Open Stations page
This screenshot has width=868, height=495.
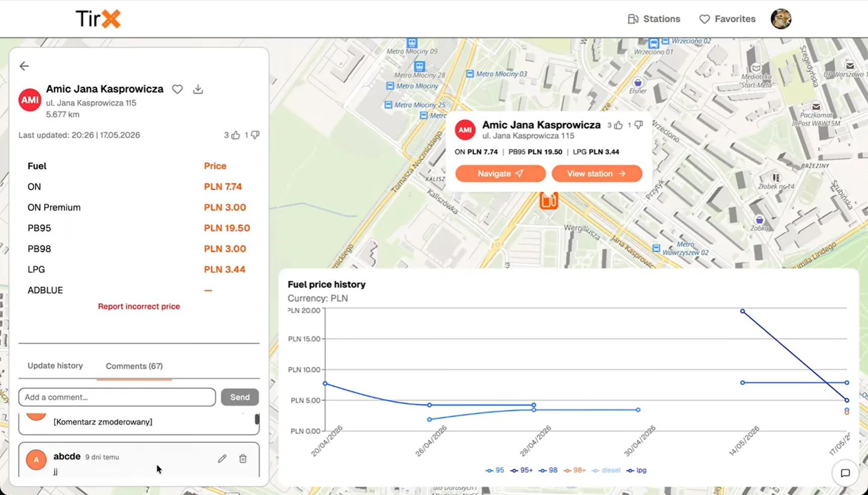pos(654,19)
